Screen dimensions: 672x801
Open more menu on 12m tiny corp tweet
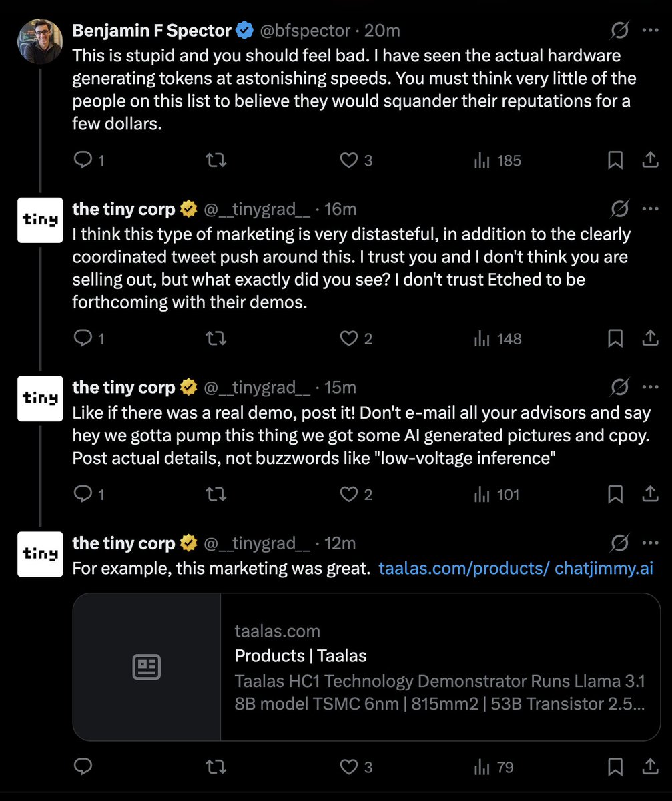650,543
